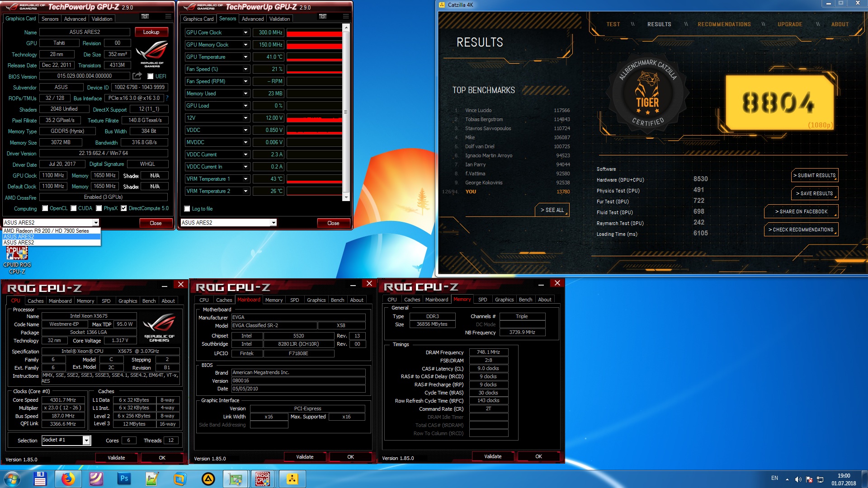
Task: Open Socket #1 selection dropdown in CPU-Z
Action: pyautogui.click(x=86, y=440)
